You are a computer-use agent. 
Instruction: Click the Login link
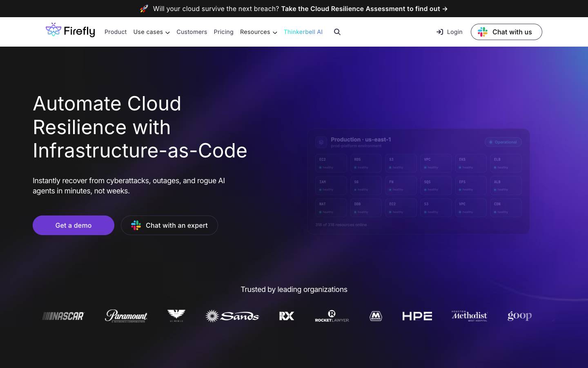(449, 32)
